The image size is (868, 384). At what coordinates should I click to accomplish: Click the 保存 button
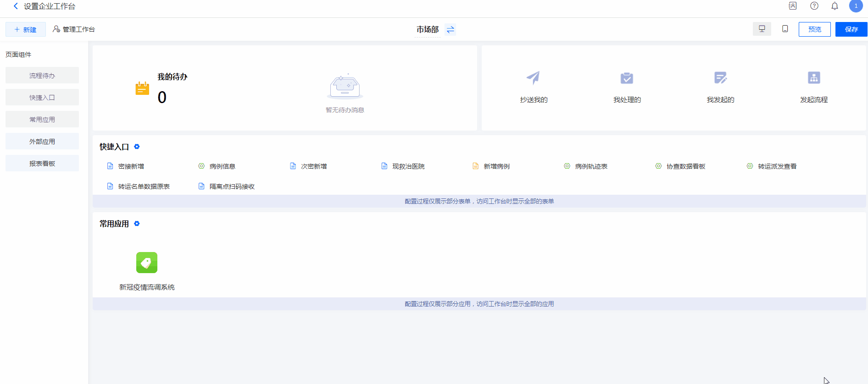pos(851,29)
